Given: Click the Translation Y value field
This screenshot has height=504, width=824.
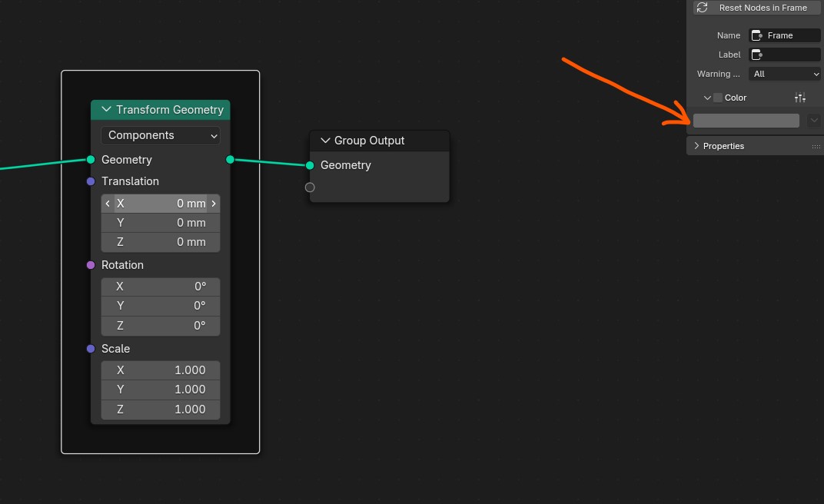Looking at the screenshot, I should 161,223.
